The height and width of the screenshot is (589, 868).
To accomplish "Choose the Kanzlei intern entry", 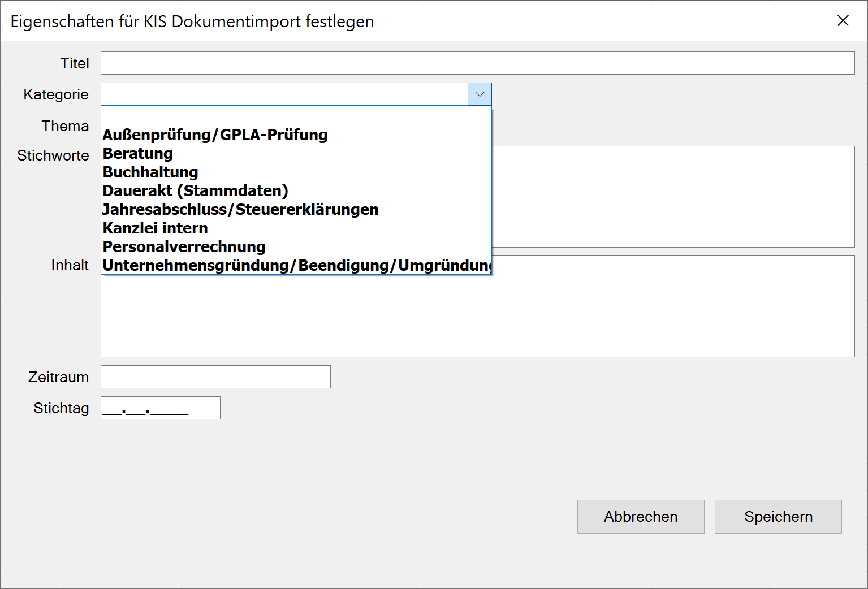I will (x=154, y=228).
